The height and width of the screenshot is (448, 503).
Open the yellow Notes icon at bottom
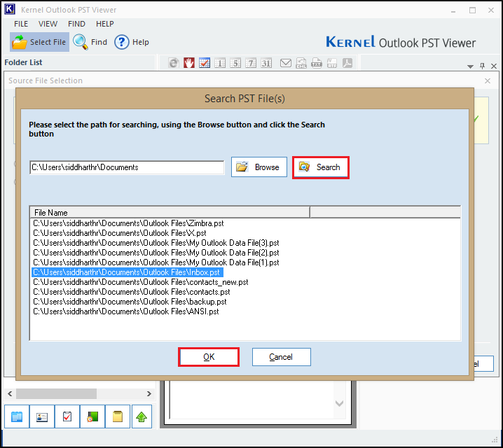click(x=118, y=416)
